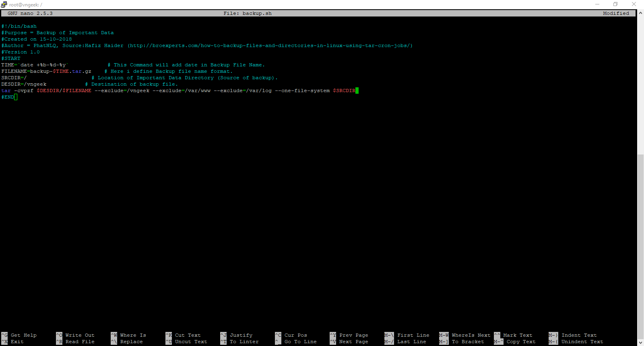This screenshot has height=346, width=644.
Task: Click the WhereIs Next shortcut label
Action: pos(471,335)
